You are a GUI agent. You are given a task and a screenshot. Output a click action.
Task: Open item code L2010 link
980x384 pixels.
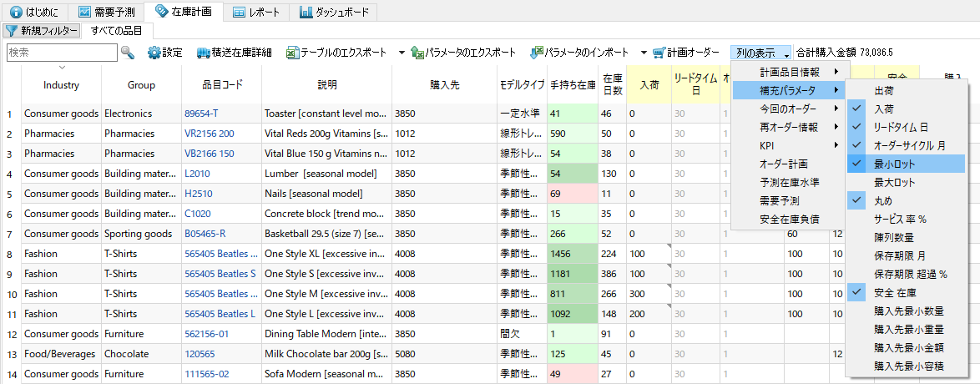pos(197,174)
